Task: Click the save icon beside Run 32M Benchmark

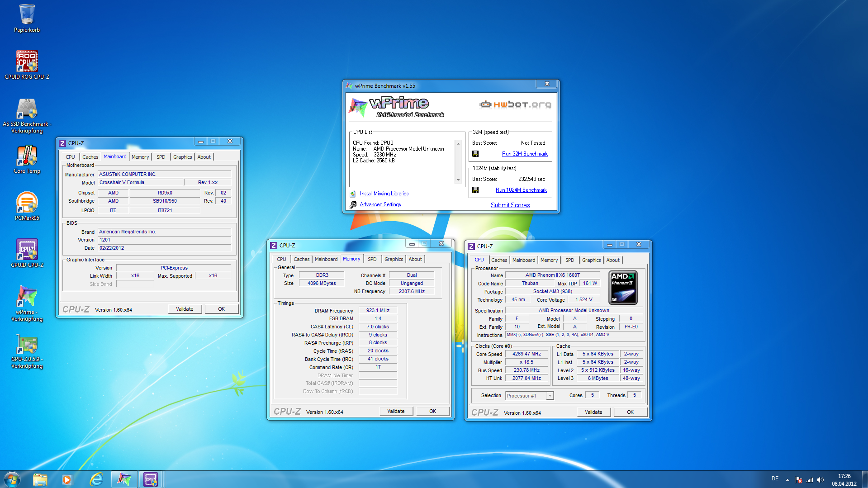Action: pyautogui.click(x=475, y=154)
